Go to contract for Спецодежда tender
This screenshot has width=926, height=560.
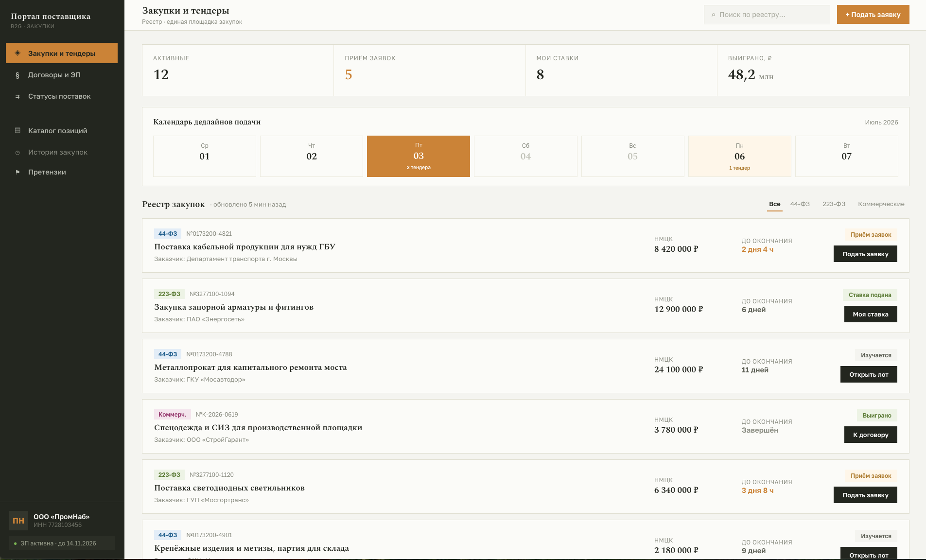point(871,435)
